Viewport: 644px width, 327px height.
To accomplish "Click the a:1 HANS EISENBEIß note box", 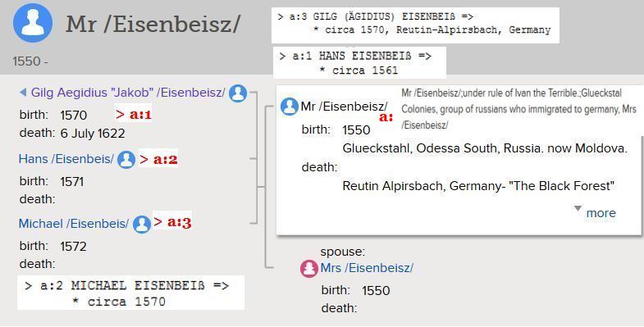I will pyautogui.click(x=359, y=62).
